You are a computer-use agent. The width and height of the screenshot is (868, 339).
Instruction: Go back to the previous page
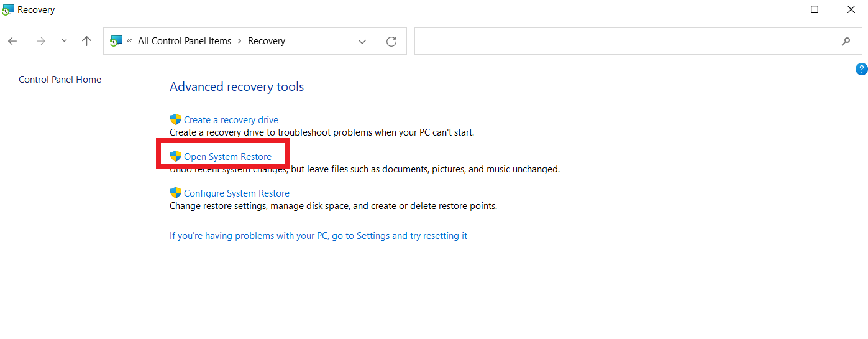(x=12, y=41)
